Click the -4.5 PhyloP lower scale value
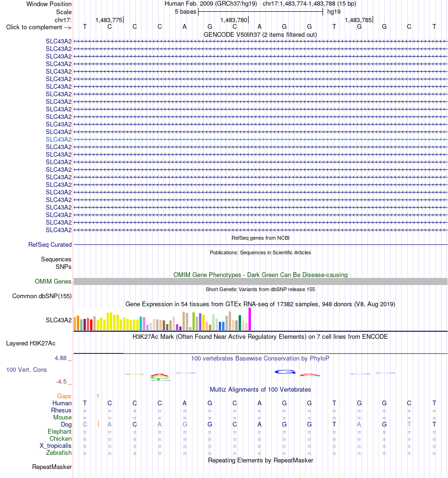Image resolution: width=448 pixels, height=478 pixels. 61,382
